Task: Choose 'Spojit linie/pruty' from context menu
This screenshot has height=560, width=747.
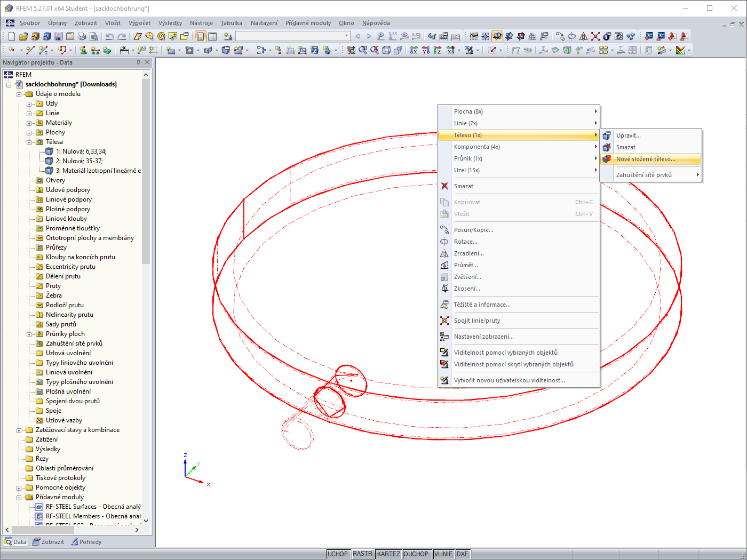Action: pyautogui.click(x=519, y=321)
